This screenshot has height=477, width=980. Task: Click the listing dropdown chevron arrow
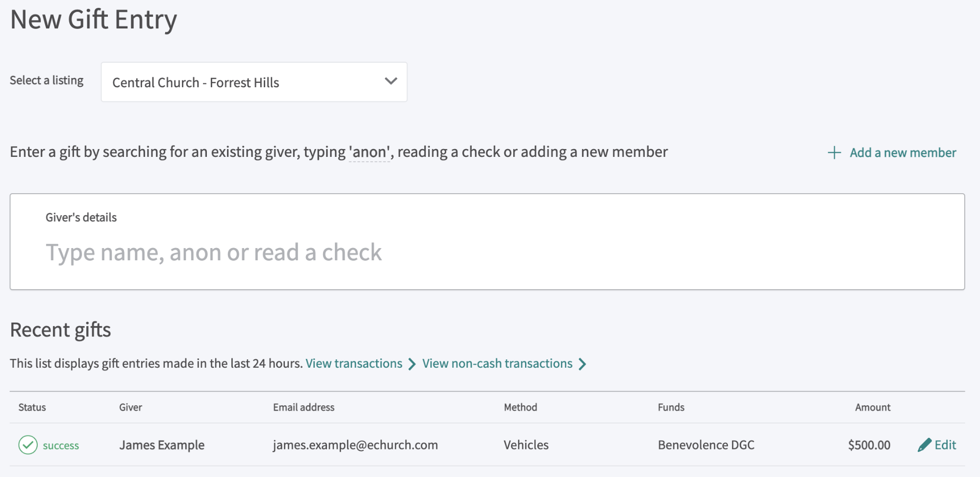391,81
